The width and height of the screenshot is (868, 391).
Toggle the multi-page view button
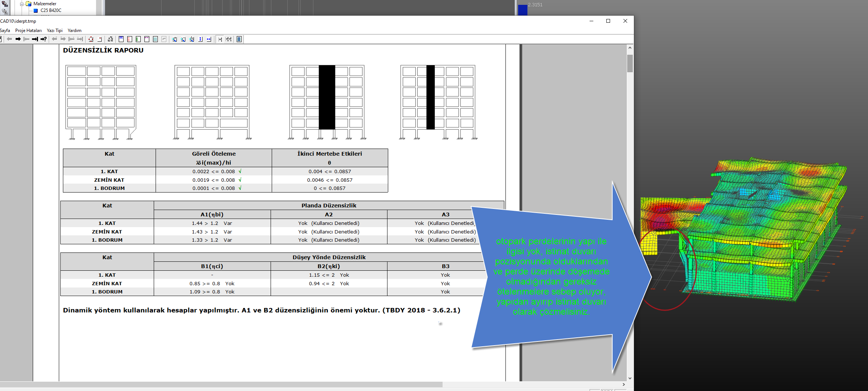pos(229,39)
